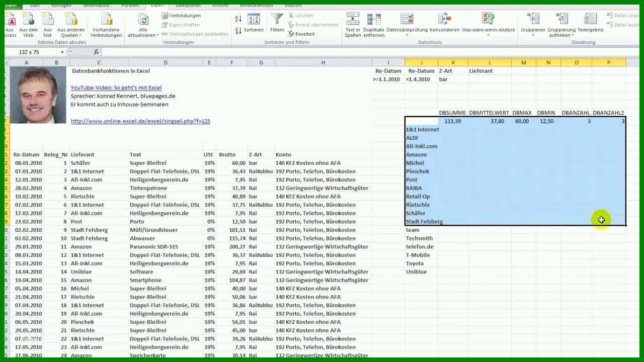Expand the Gruppierung aufheben dropdown arrow
This screenshot has height=362, width=644.
pyautogui.click(x=573, y=35)
